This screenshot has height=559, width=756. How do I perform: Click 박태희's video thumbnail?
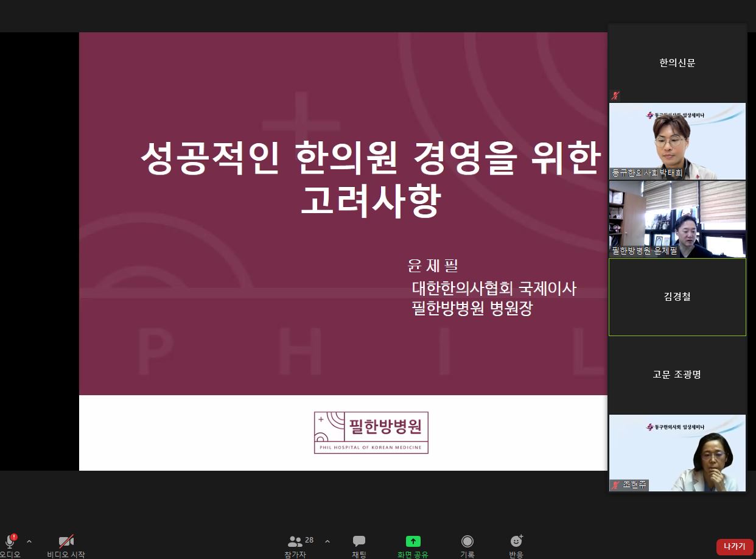coord(677,141)
